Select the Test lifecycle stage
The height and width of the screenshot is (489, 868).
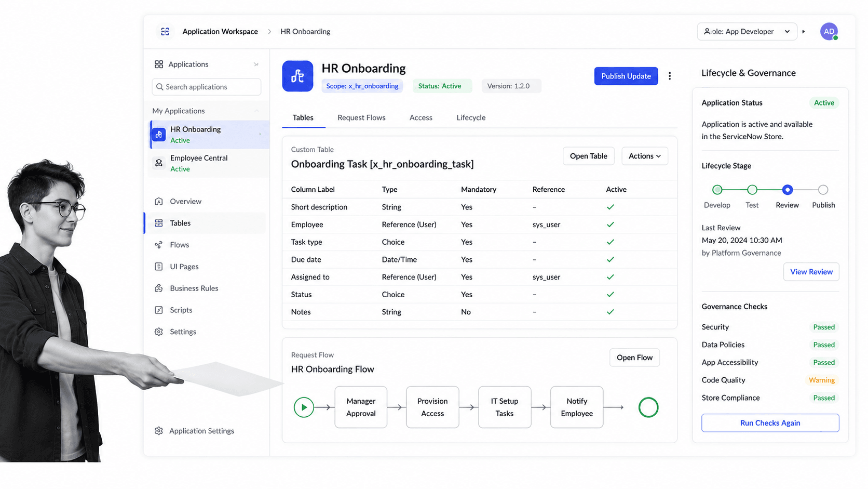point(752,190)
